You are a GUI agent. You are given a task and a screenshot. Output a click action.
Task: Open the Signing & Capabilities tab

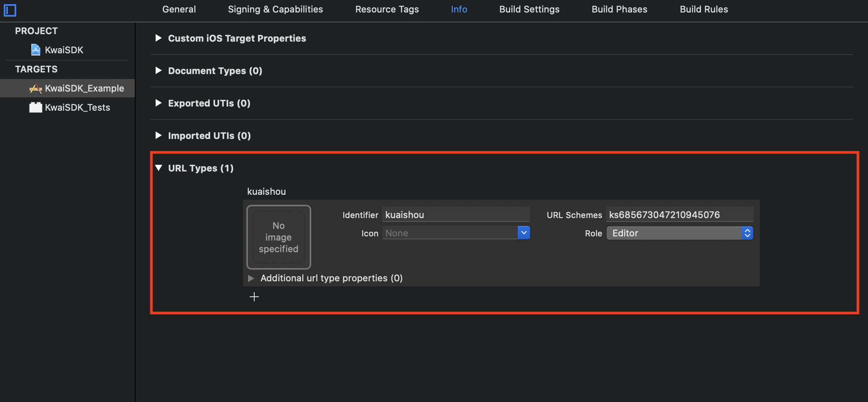pyautogui.click(x=275, y=10)
